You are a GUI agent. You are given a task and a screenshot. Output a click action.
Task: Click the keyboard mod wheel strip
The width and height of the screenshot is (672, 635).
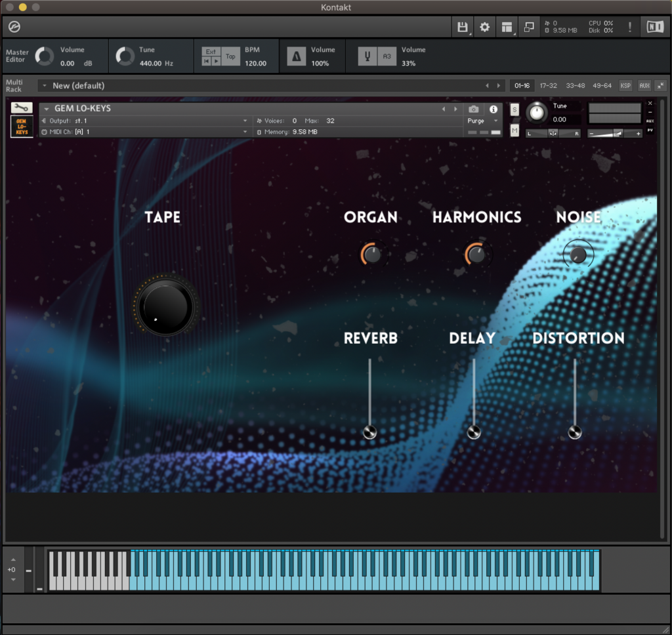[x=39, y=570]
